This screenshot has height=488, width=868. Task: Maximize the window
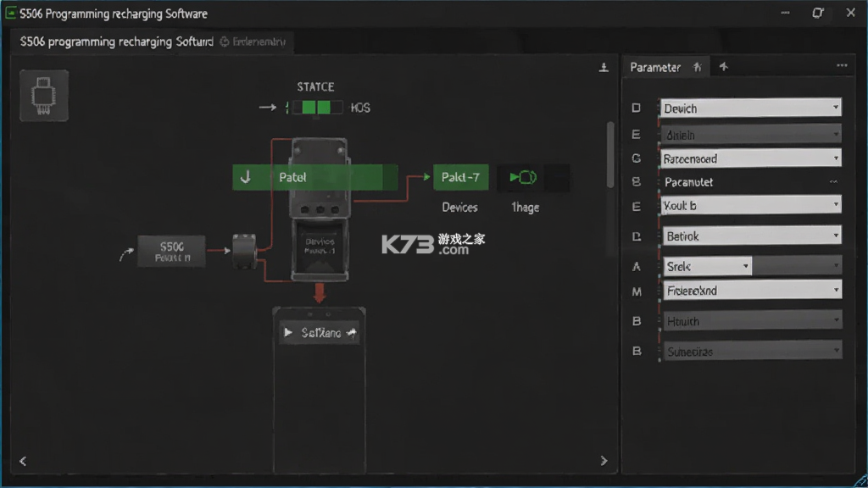(x=818, y=12)
